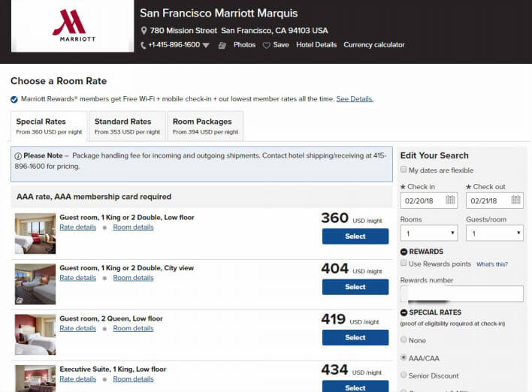The image size is (532, 392).
Task: Open the See Details link
Action: pyautogui.click(x=355, y=99)
